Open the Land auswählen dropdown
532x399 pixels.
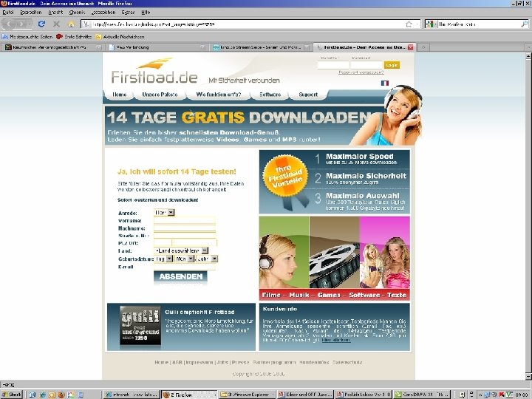coord(181,250)
